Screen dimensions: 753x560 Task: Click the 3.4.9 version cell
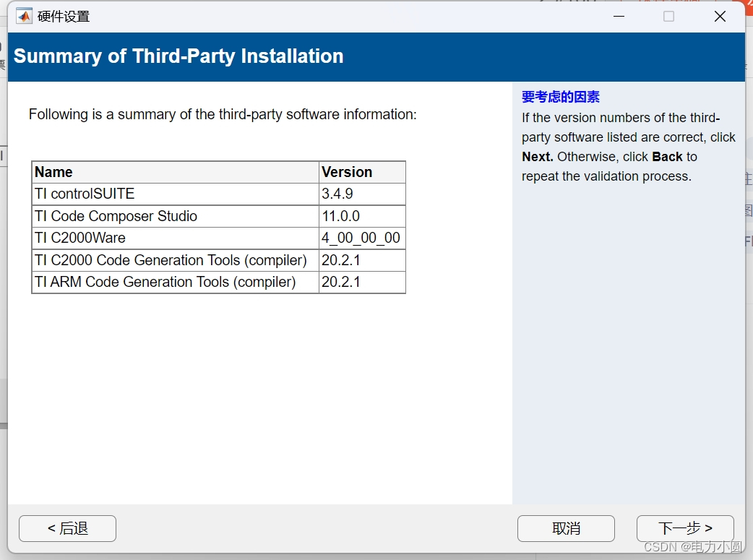(363, 194)
